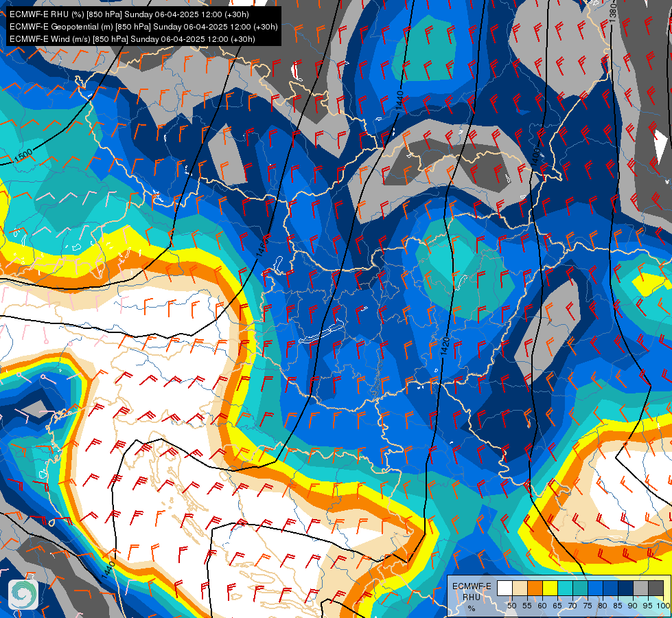Image resolution: width=672 pixels, height=618 pixels.
Task: Click the 1500 contour label
Action: coord(23,156)
